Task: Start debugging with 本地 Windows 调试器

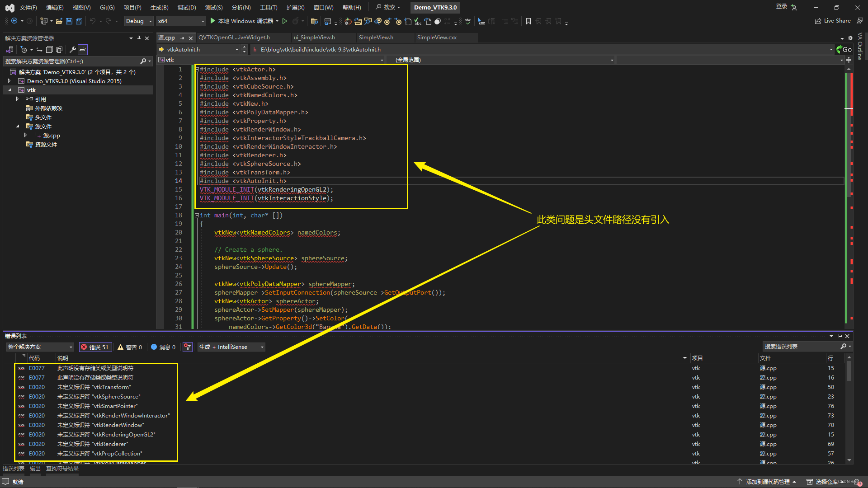Action: click(244, 21)
